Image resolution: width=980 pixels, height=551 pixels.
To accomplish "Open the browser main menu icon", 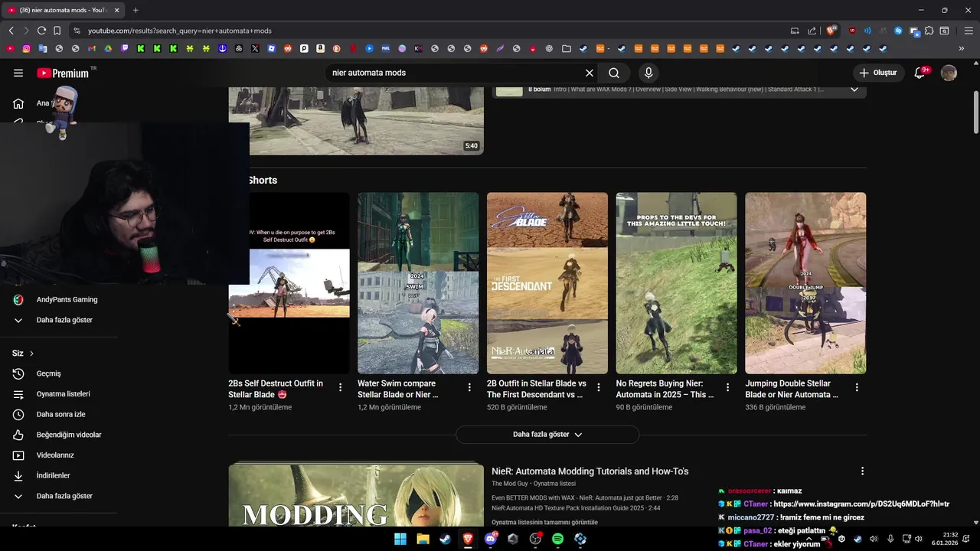I will coord(969,31).
